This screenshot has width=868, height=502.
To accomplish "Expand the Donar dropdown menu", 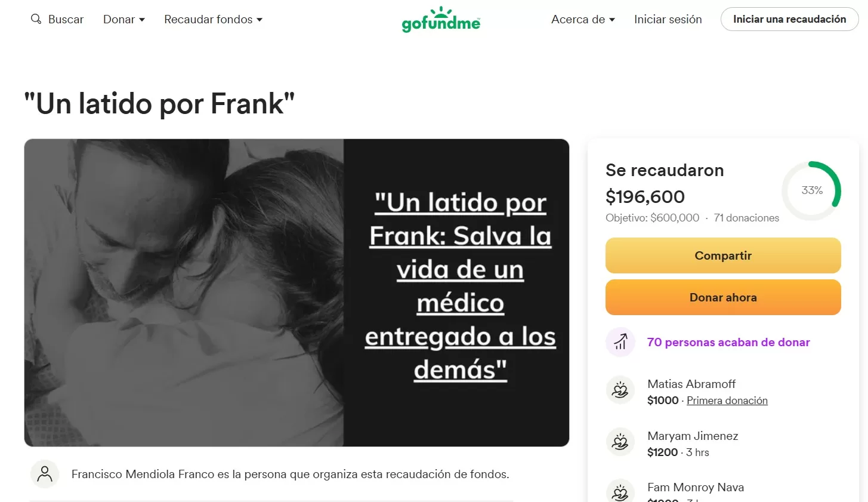I will pyautogui.click(x=124, y=19).
